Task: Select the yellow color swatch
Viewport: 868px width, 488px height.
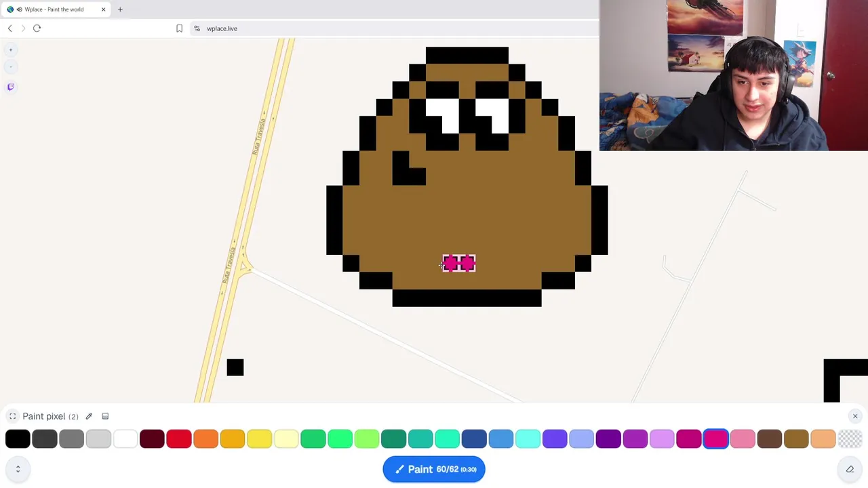Action: pyautogui.click(x=259, y=439)
